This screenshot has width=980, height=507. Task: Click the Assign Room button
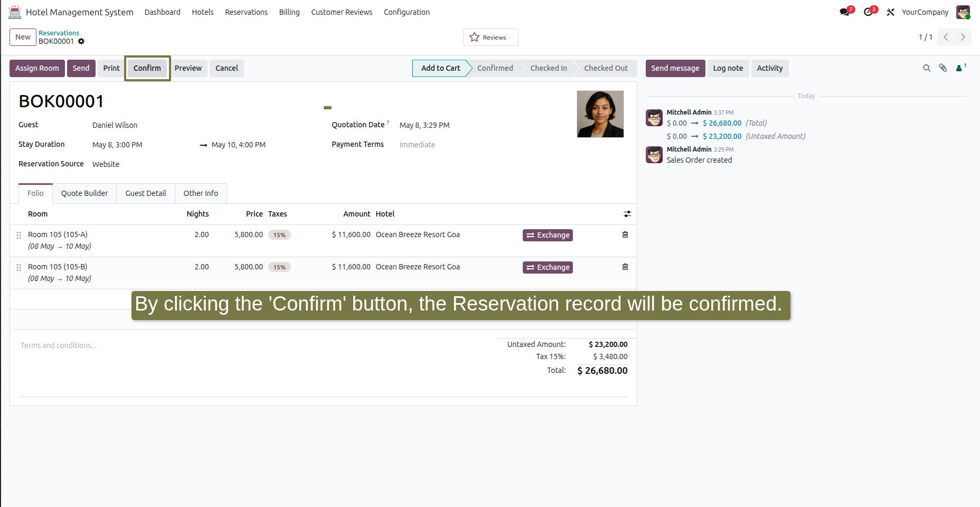point(37,68)
